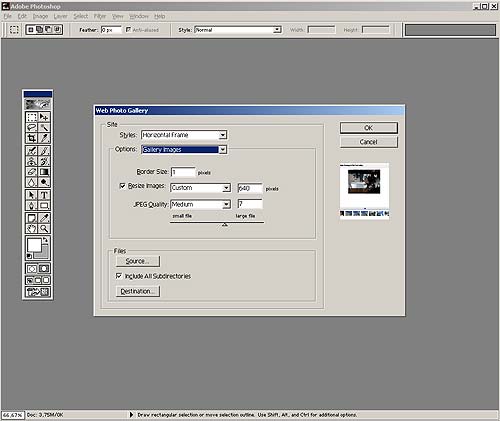Click Jump to ImageReady button in toolbox
This screenshot has width=500, height=421.
coord(38,292)
